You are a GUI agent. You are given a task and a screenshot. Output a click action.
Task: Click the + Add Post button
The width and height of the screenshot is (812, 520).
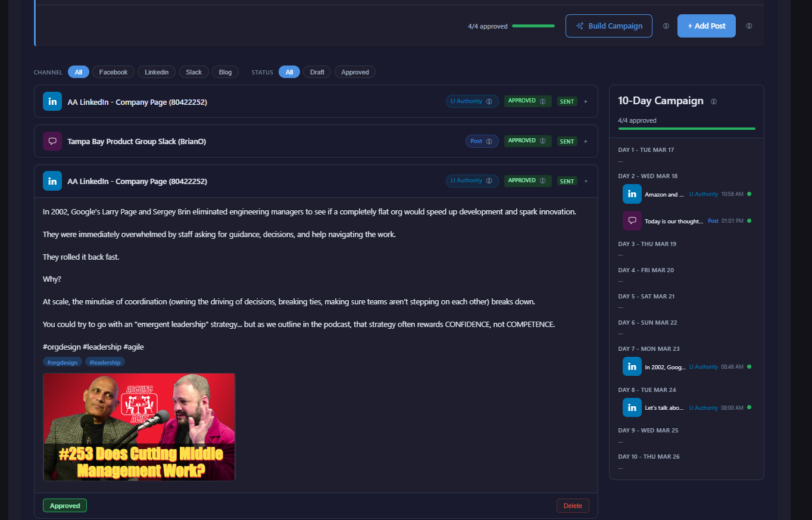coord(707,26)
